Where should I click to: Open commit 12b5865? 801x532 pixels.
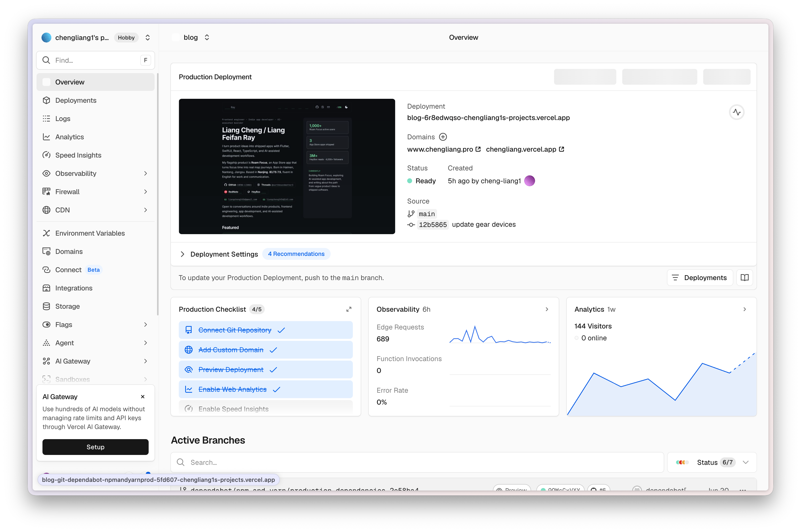[433, 225]
